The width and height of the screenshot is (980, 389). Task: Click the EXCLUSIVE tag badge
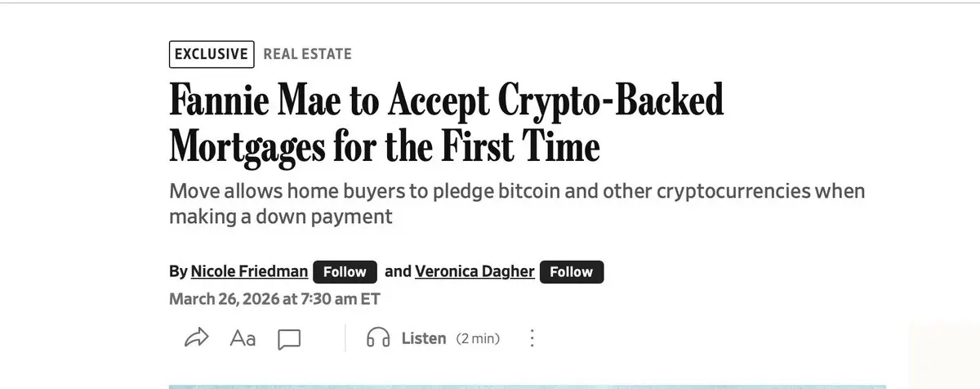(x=212, y=54)
